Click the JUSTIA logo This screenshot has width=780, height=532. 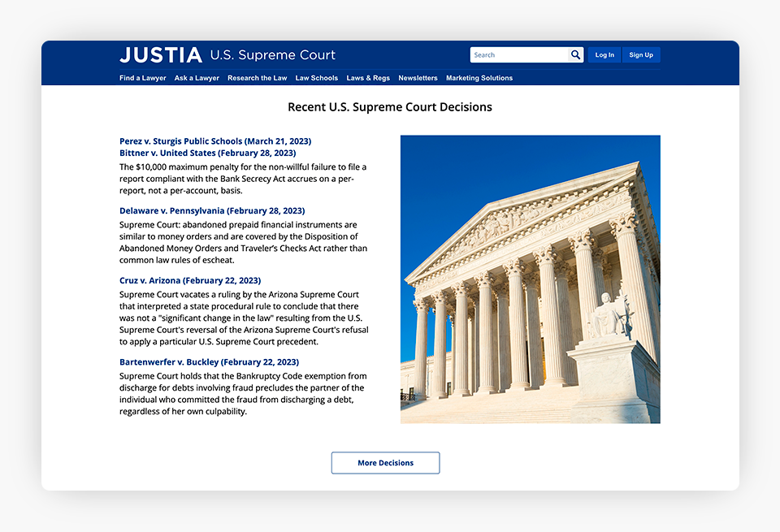point(160,55)
